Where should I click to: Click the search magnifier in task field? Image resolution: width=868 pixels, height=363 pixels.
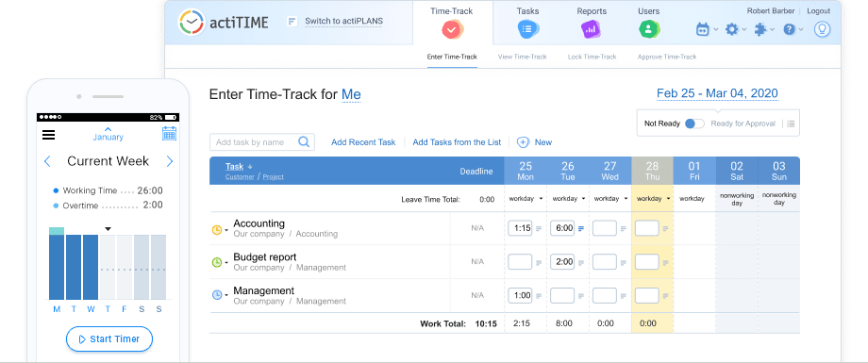coord(304,142)
